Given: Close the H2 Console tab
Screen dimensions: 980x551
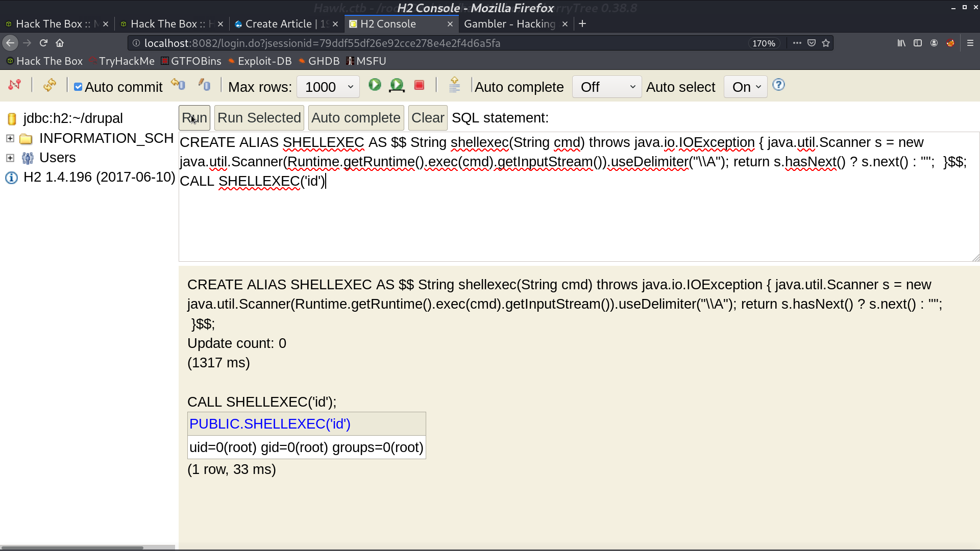Looking at the screenshot, I should (x=450, y=24).
